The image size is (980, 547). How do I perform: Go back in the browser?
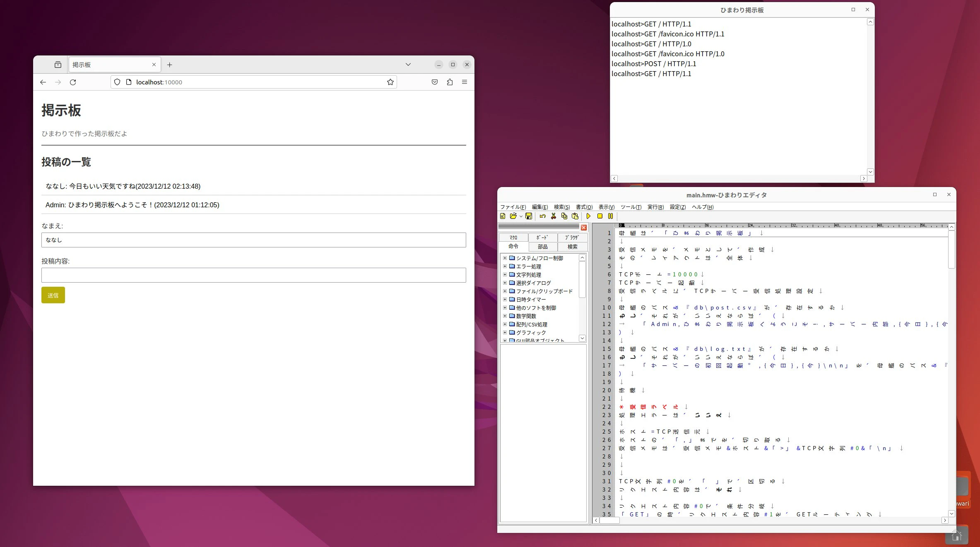click(43, 82)
